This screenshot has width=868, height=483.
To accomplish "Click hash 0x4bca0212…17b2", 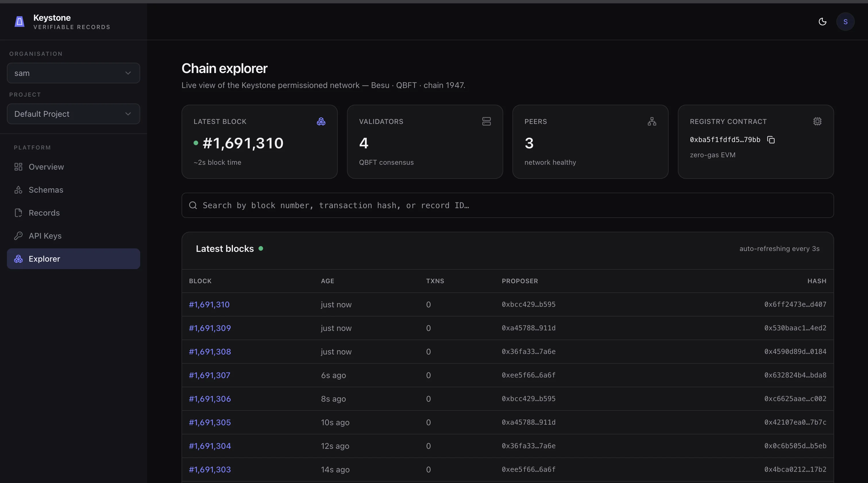I will (795, 470).
